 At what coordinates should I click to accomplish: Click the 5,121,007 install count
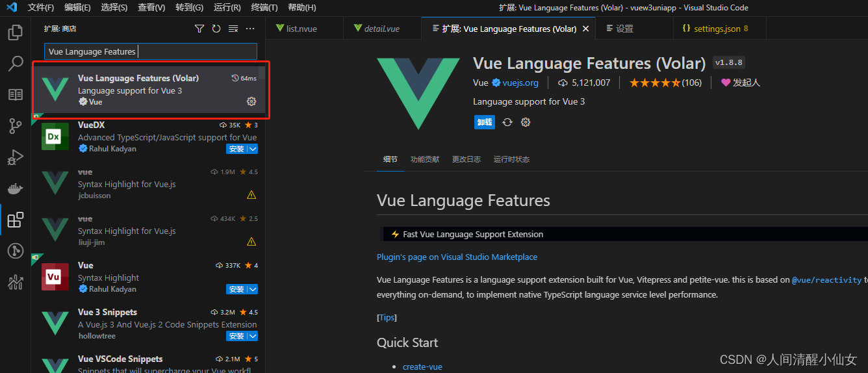[x=585, y=83]
